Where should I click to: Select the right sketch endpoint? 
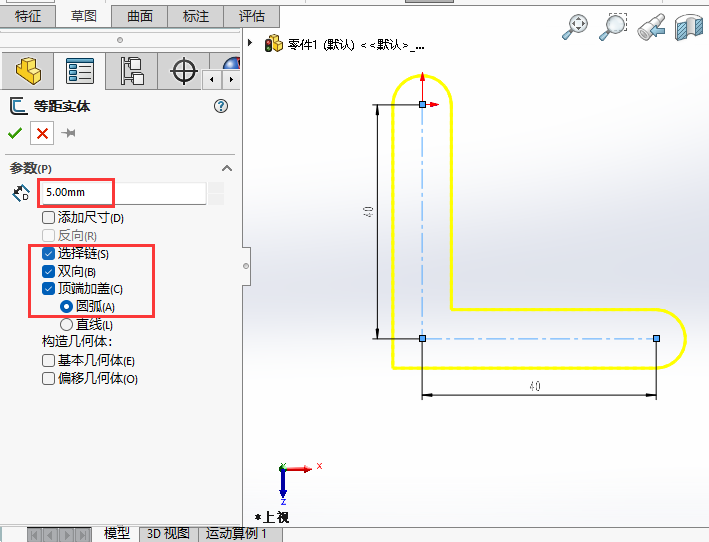pos(657,338)
